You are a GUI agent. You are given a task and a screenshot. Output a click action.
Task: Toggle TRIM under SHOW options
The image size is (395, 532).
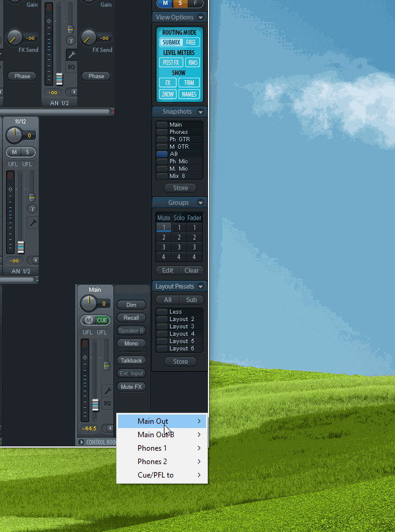click(189, 83)
